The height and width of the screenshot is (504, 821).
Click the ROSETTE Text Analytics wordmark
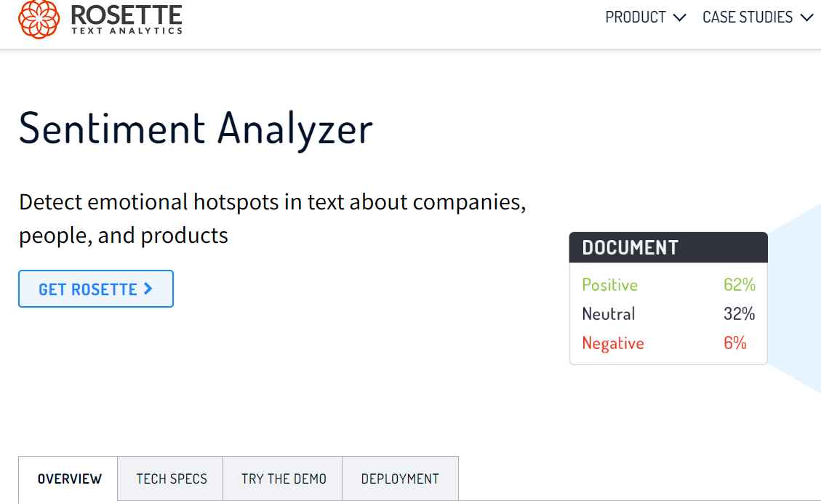[127, 20]
